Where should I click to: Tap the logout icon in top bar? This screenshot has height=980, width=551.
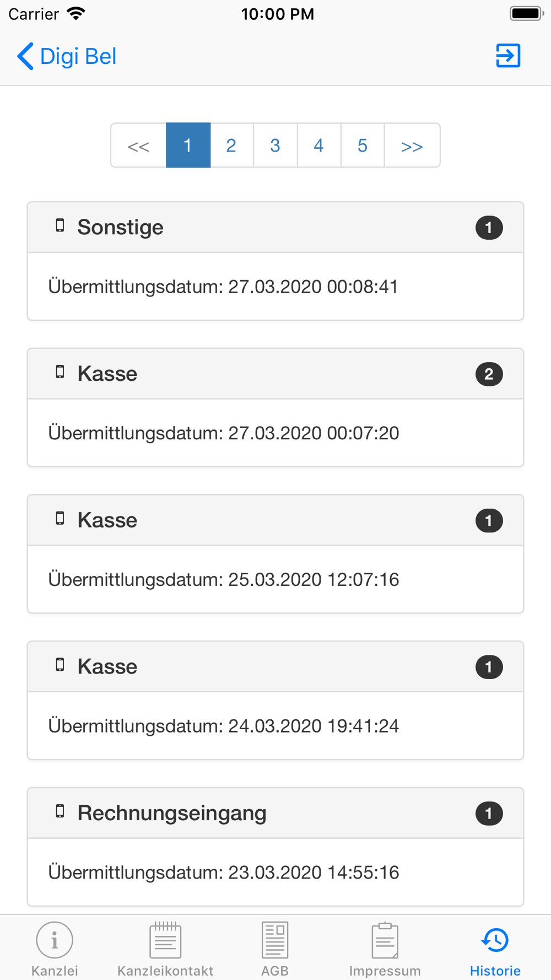point(508,56)
